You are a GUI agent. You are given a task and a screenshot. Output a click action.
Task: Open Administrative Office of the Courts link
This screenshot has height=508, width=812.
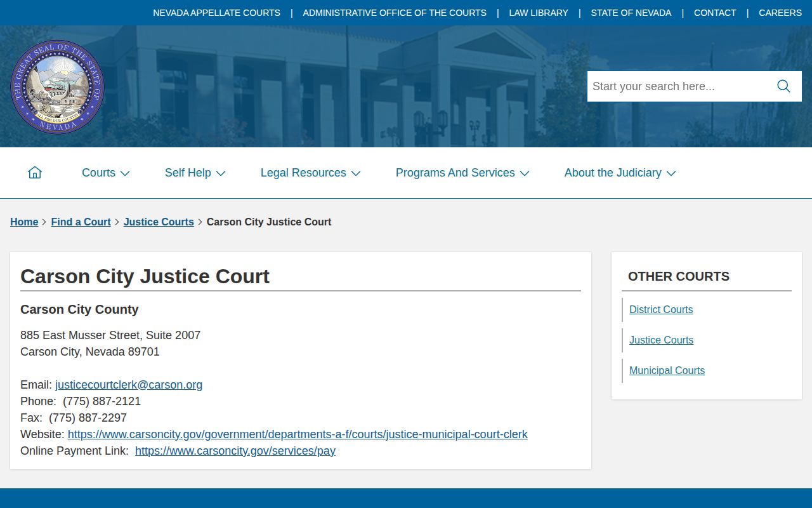point(395,13)
